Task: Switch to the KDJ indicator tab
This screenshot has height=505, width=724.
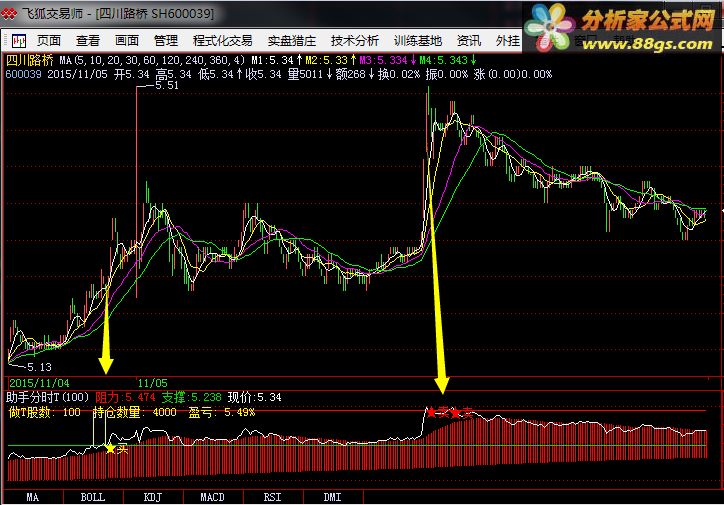Action: 153,497
